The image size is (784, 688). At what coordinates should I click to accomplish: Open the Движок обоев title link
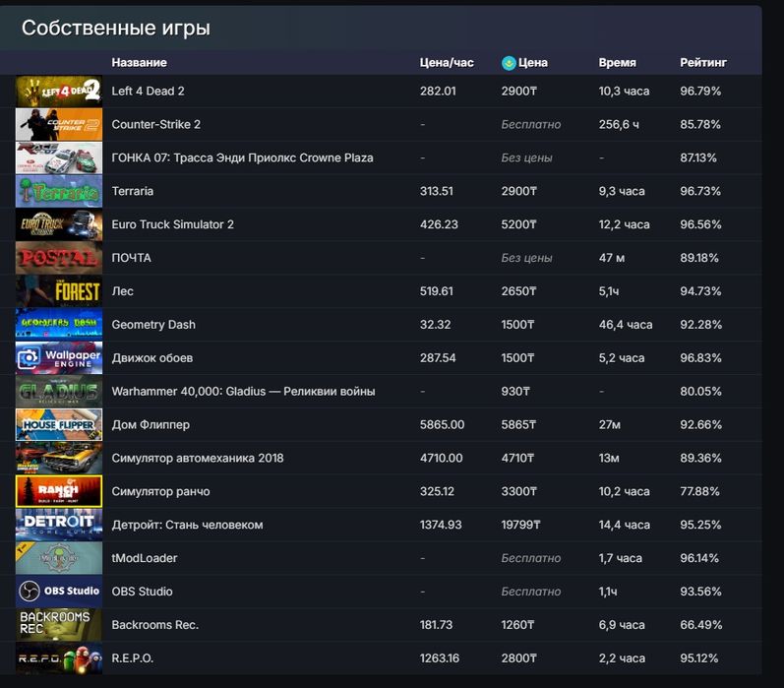click(x=152, y=357)
